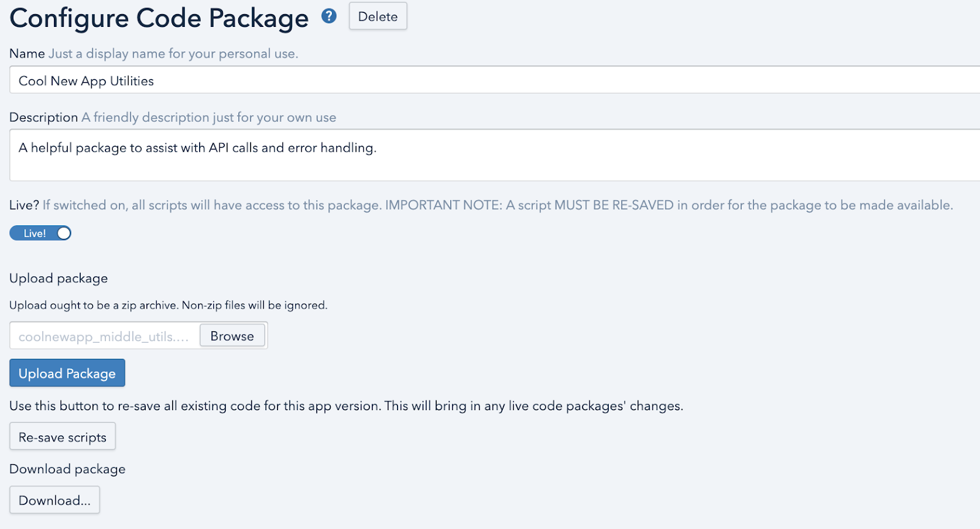
Task: Toggle the Live! switch off
Action: click(x=40, y=233)
